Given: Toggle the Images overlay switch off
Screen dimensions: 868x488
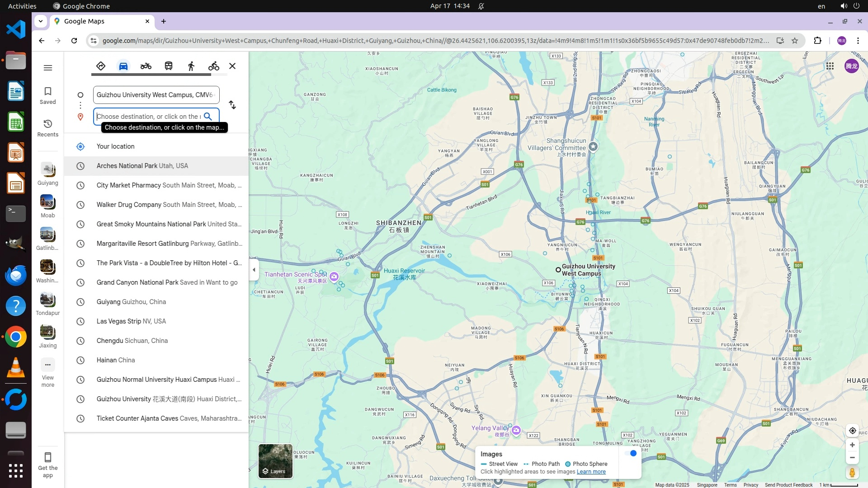Looking at the screenshot, I should pos(631,453).
